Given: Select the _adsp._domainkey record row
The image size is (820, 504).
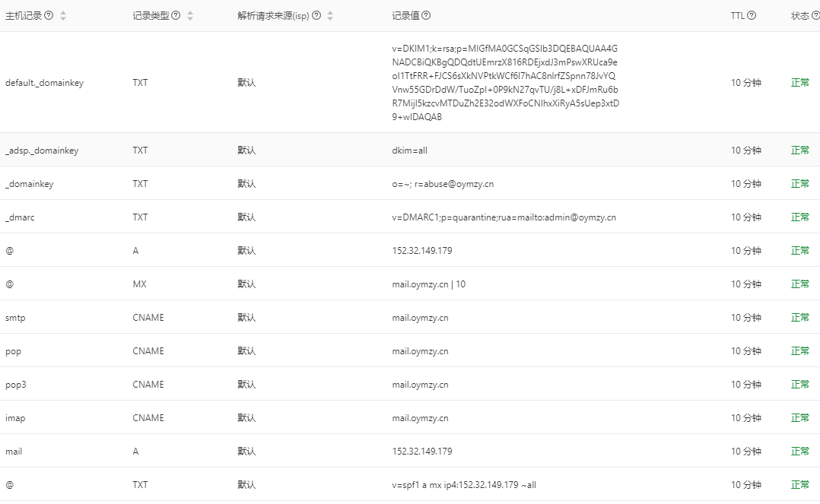Looking at the screenshot, I should (x=42, y=151).
